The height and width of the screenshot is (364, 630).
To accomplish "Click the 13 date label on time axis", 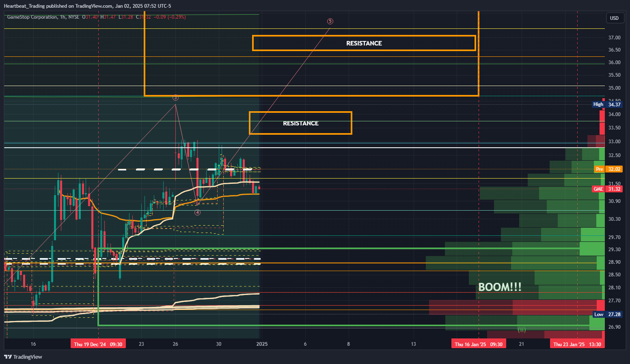I will click(413, 344).
